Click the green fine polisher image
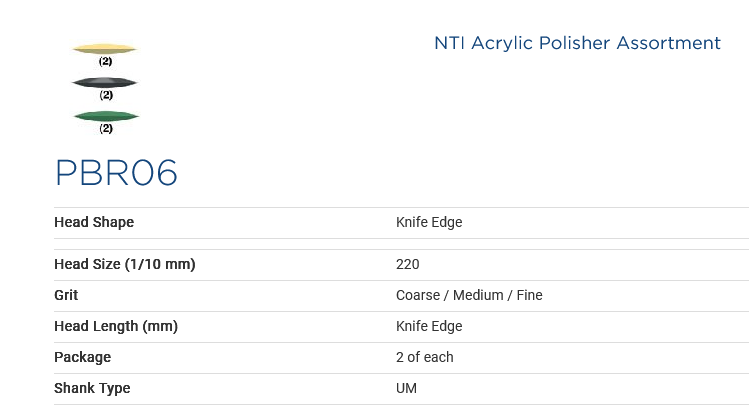749x408 pixels. click(x=106, y=116)
